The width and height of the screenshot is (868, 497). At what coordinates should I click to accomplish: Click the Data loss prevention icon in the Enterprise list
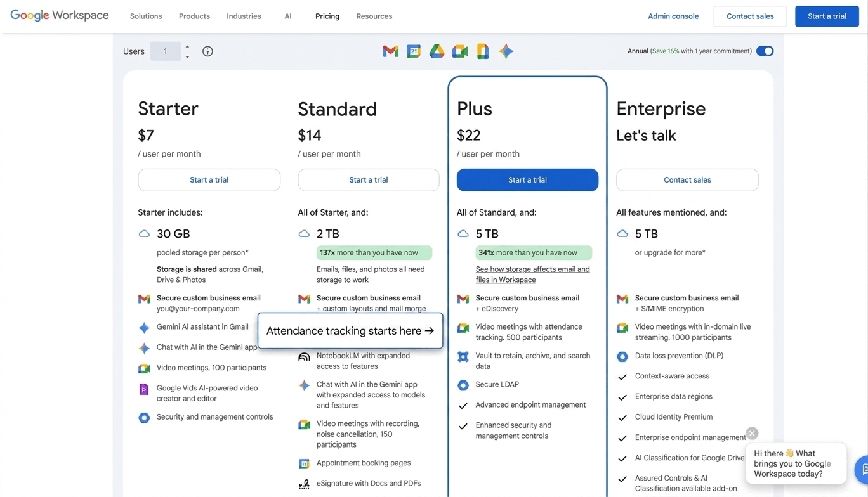[622, 357]
